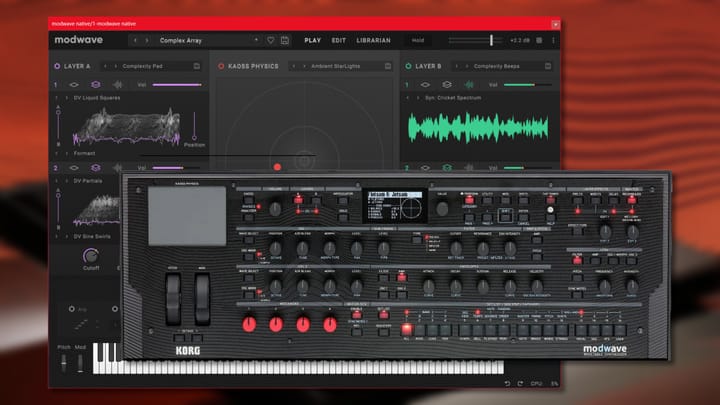Open the DV Partials wavetable selector
This screenshot has height=405, width=720.
[x=88, y=181]
